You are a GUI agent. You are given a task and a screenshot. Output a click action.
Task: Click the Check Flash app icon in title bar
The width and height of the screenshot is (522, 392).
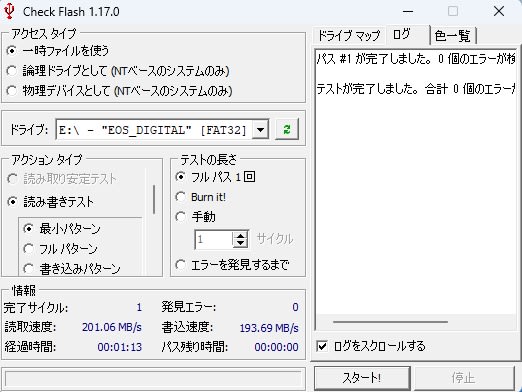coord(9,11)
